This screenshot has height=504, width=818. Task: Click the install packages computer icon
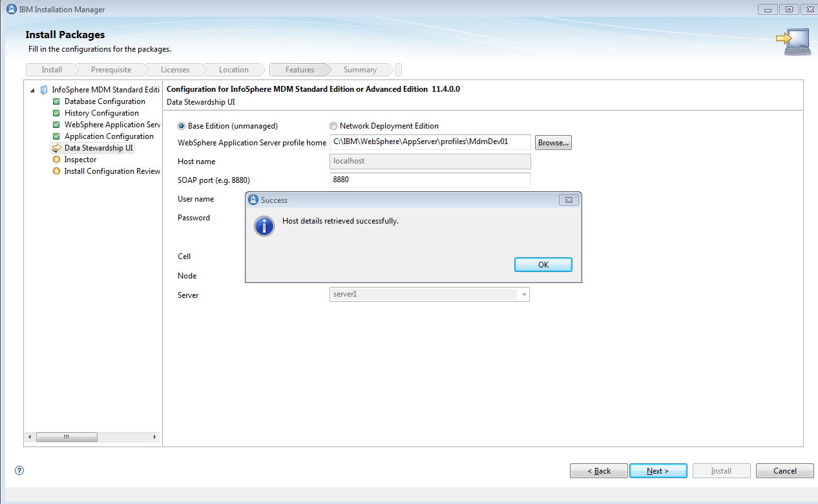pos(793,41)
